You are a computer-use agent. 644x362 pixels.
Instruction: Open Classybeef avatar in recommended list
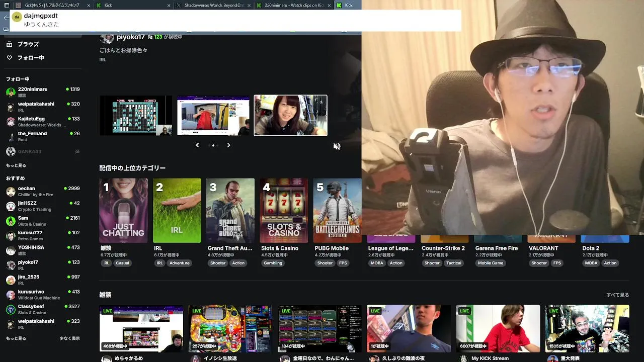[11, 309]
